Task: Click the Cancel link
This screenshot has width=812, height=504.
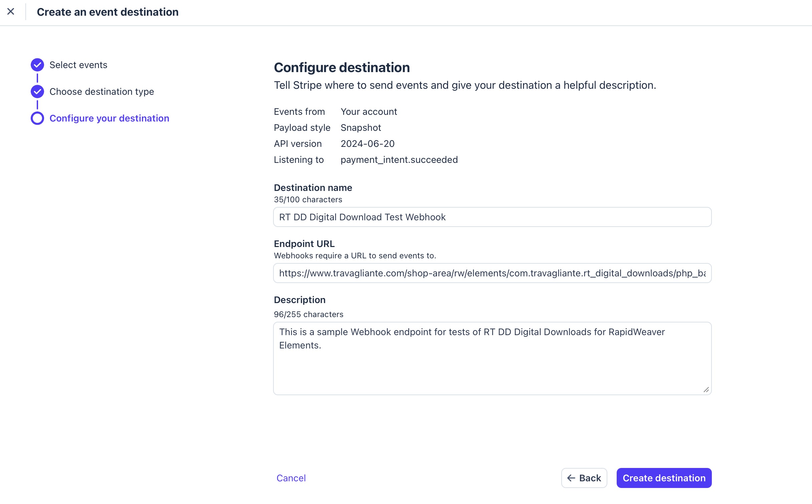Action: pyautogui.click(x=291, y=478)
